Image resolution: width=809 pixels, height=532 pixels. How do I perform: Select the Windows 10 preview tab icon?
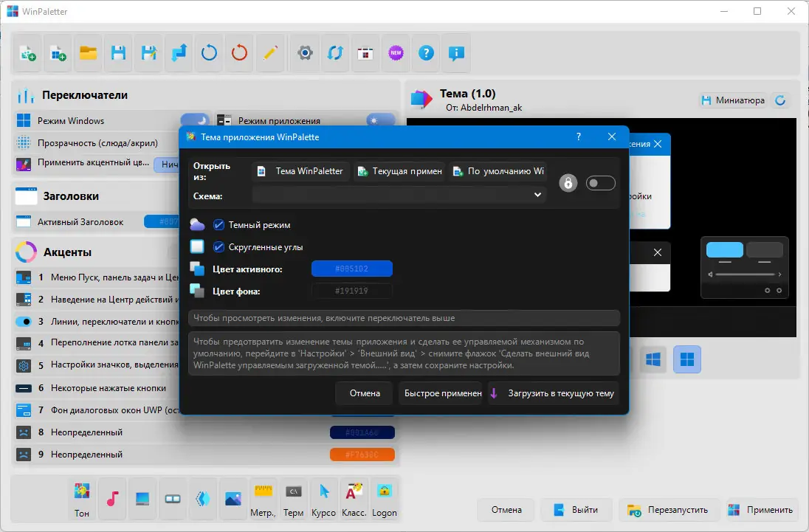point(653,359)
